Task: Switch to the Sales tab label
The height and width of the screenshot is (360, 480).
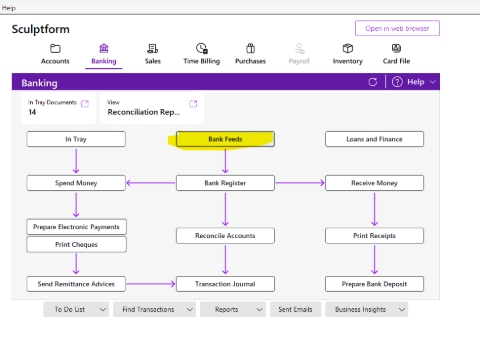Action: tap(153, 61)
